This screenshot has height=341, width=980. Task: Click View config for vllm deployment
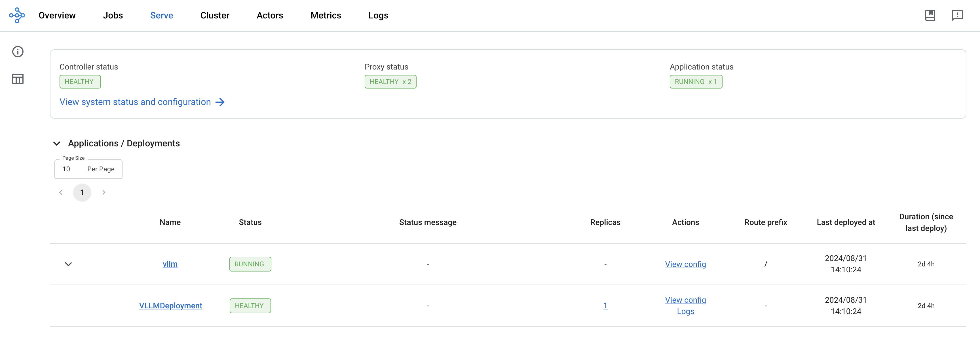click(685, 264)
